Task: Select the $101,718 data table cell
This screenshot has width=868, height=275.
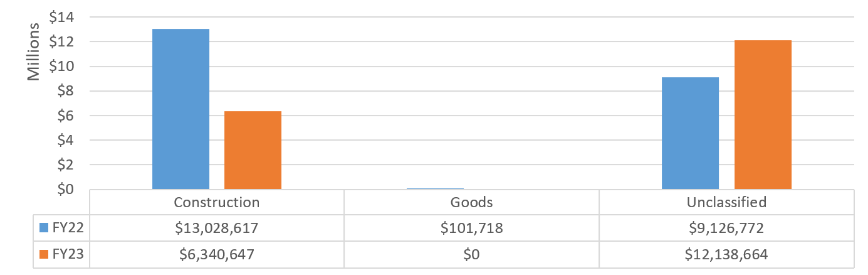Action: tap(471, 229)
